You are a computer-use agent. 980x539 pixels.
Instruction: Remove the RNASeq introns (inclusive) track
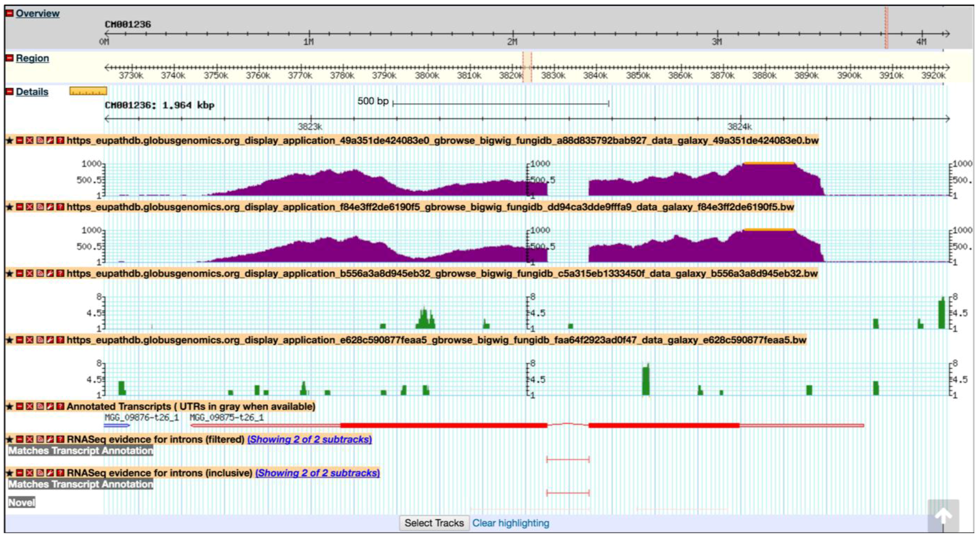30,473
